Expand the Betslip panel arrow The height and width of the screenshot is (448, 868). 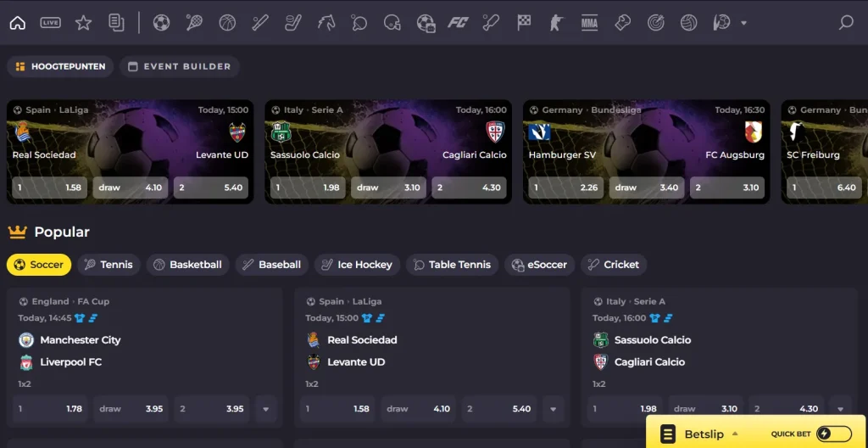click(735, 434)
